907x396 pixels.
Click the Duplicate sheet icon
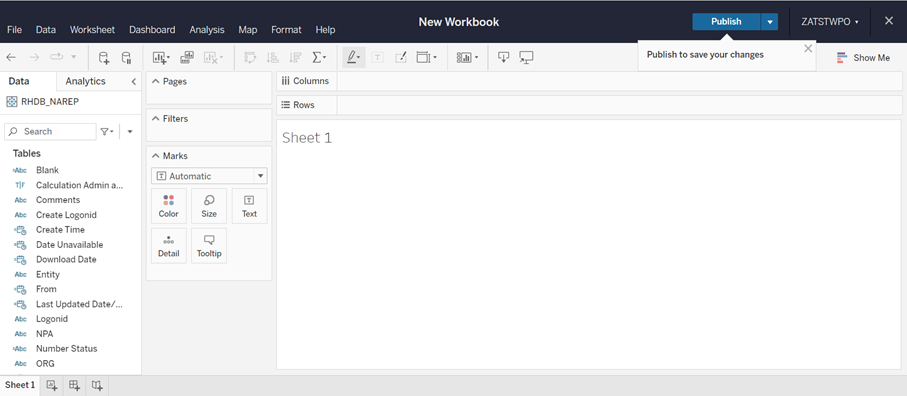pyautogui.click(x=187, y=57)
